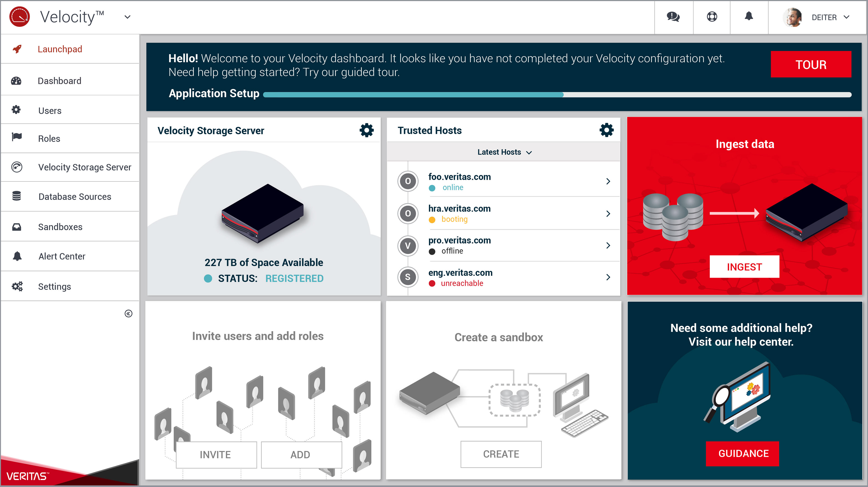Open the DEITER user account menu

824,18
